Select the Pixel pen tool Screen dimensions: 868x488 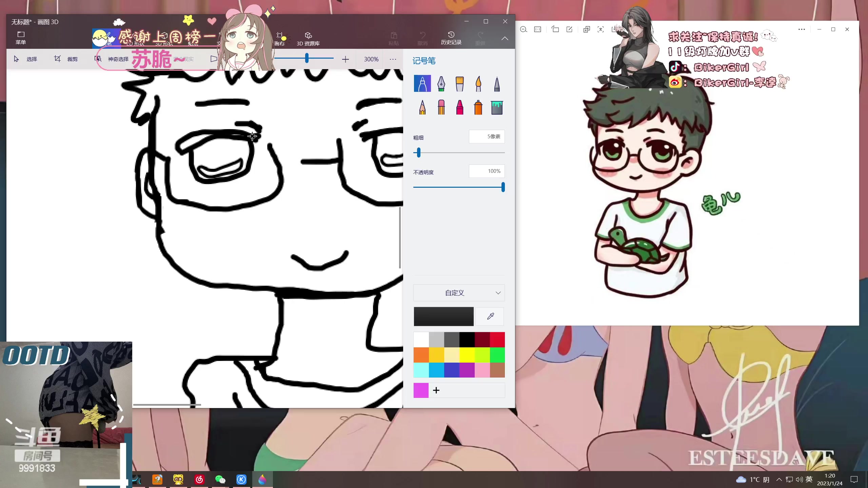coord(497,83)
